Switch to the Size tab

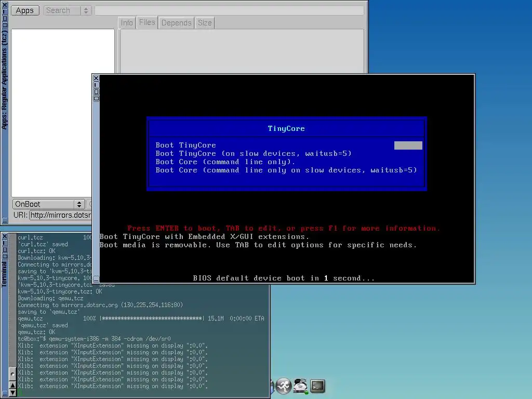pyautogui.click(x=205, y=23)
